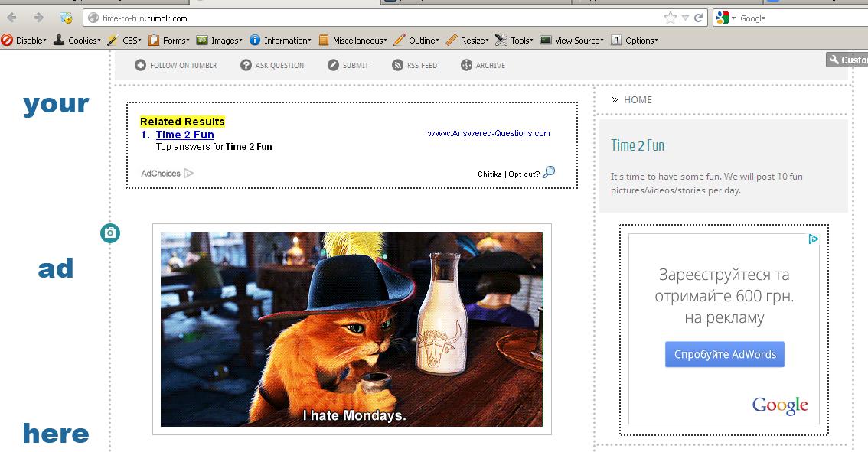Click the "here" word in the left banner

pos(56,433)
